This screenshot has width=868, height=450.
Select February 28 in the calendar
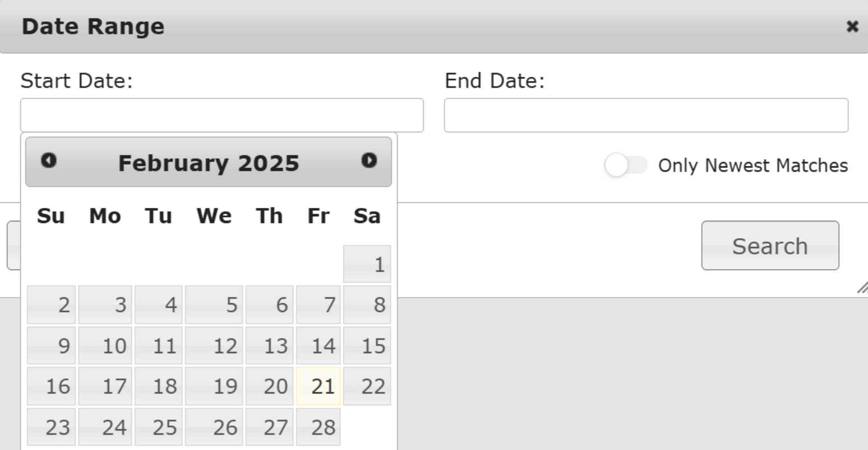[318, 427]
